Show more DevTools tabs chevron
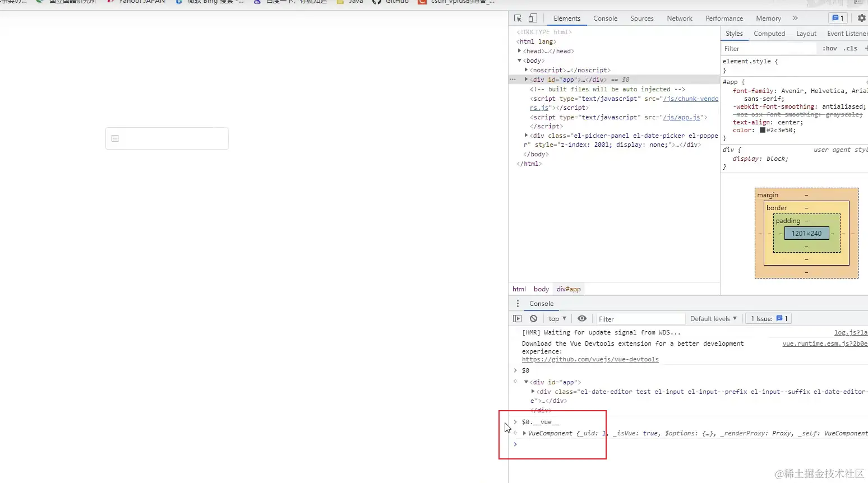The width and height of the screenshot is (868, 483). pos(795,18)
